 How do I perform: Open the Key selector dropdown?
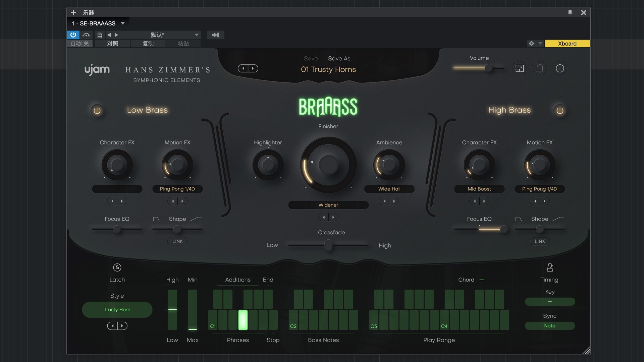pos(550,302)
